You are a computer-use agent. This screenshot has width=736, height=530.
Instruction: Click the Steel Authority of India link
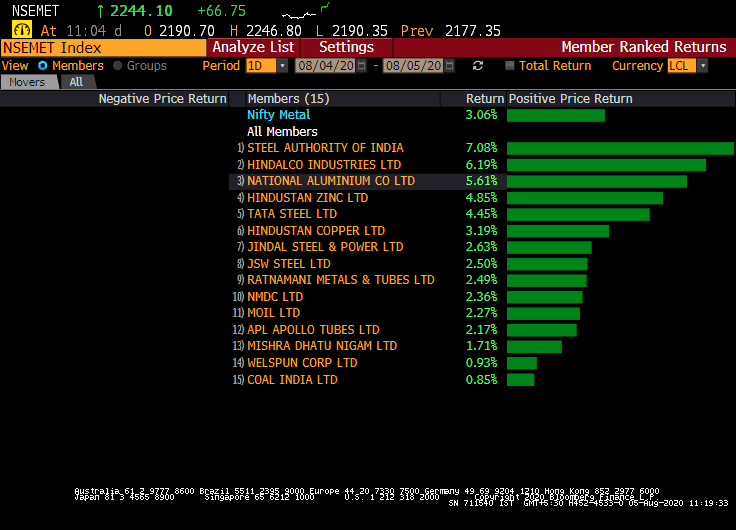pyautogui.click(x=325, y=148)
